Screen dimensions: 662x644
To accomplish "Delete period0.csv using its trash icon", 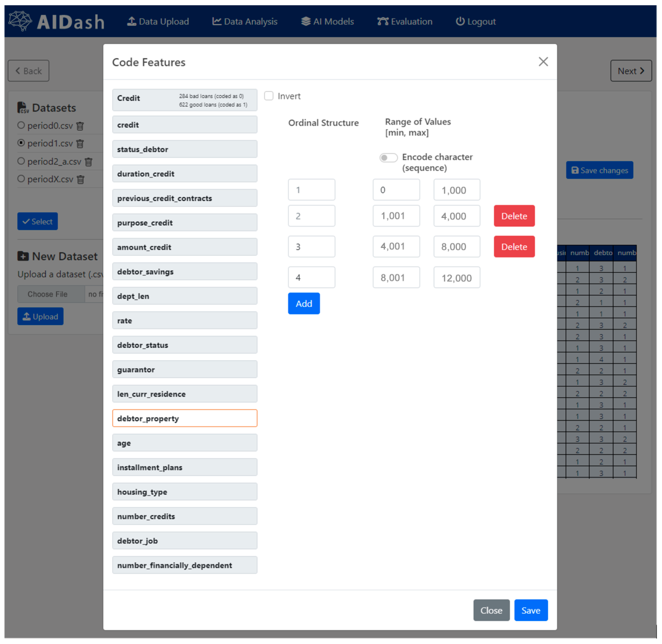I will (80, 126).
